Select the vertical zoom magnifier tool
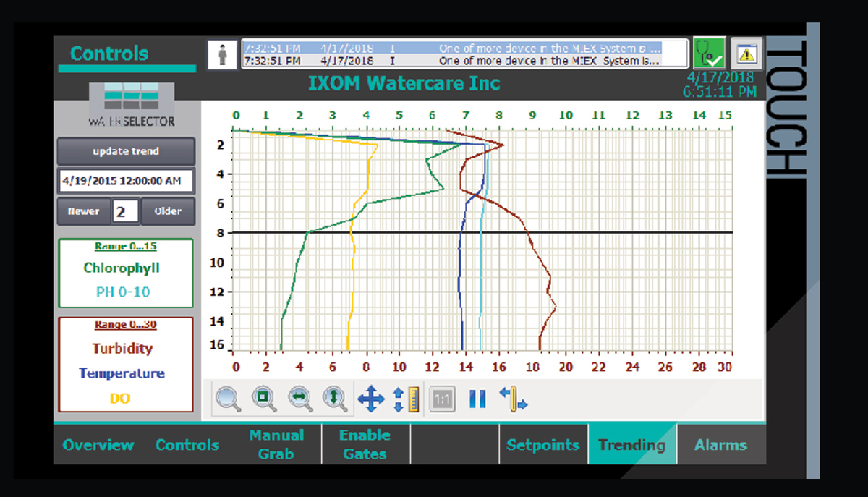The height and width of the screenshot is (497, 868). coord(336,399)
